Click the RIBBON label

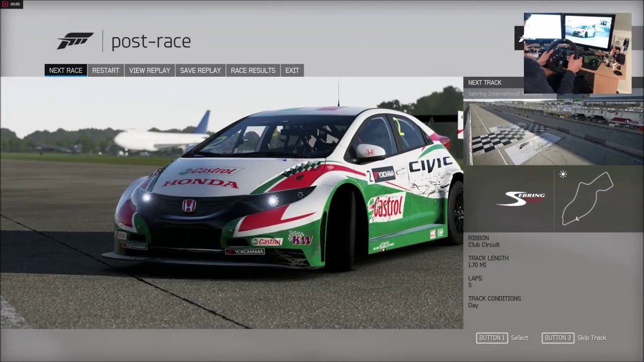point(478,238)
